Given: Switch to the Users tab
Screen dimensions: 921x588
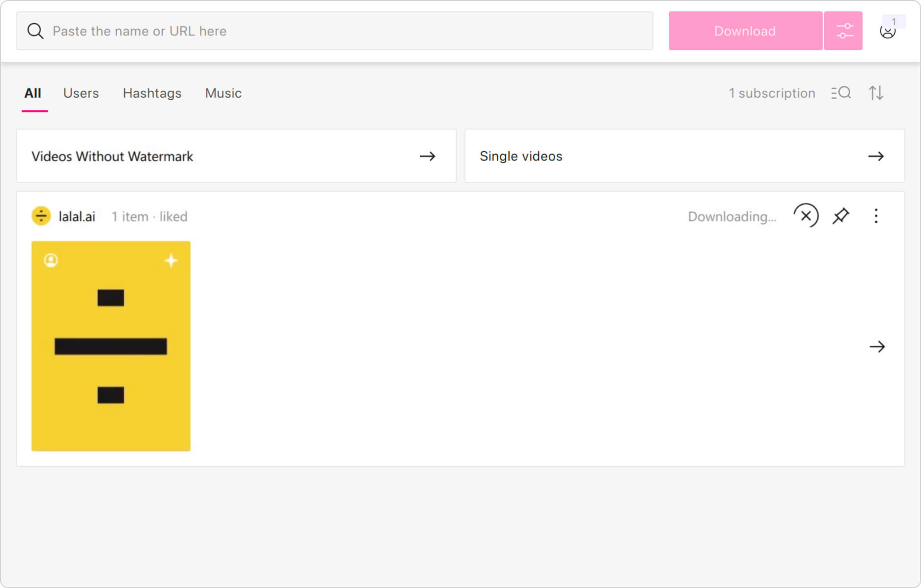Looking at the screenshot, I should coord(81,93).
